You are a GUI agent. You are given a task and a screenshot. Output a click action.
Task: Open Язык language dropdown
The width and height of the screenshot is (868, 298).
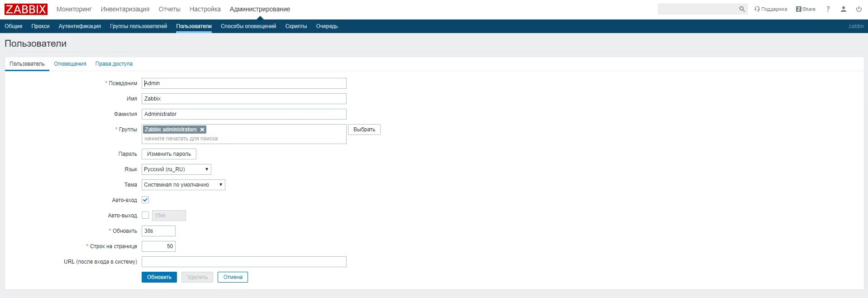[176, 169]
